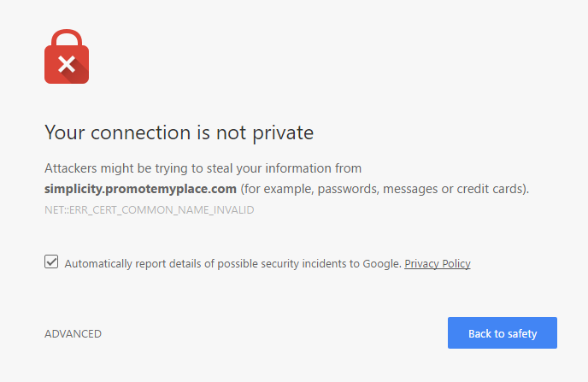Click the bold simplicity.promotemyplace.com domain name
Viewport: 588px width, 382px height.
140,189
